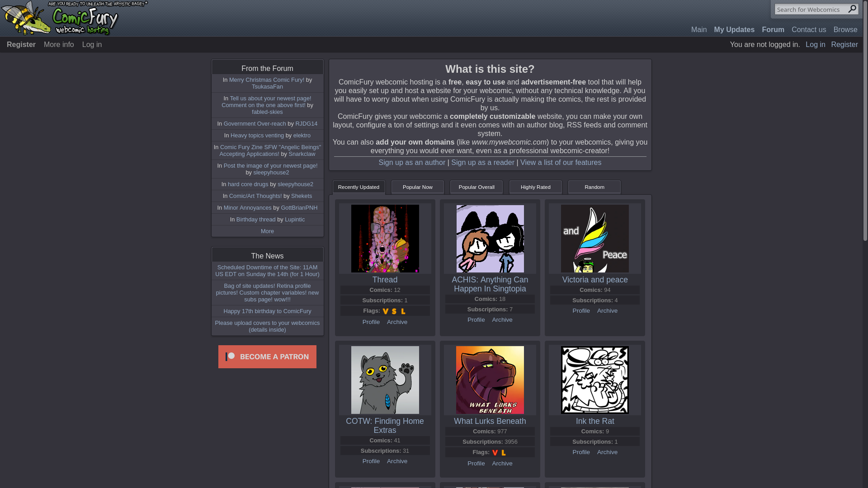868x488 pixels.
Task: Click language flag on What Lurks Beneath
Action: (x=504, y=453)
